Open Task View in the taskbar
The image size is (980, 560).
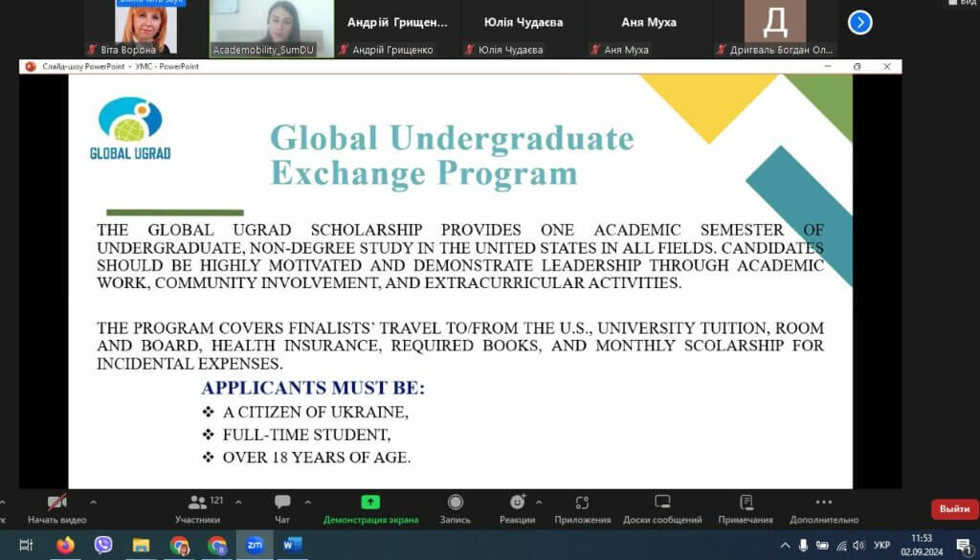point(26,545)
